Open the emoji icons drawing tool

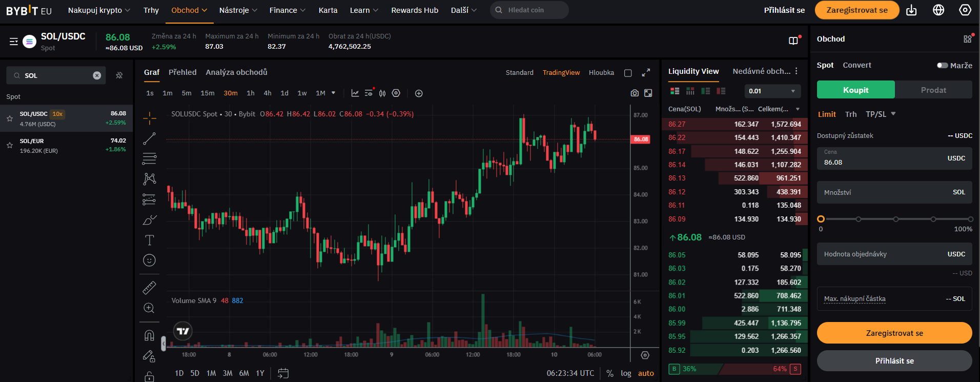pos(149,260)
